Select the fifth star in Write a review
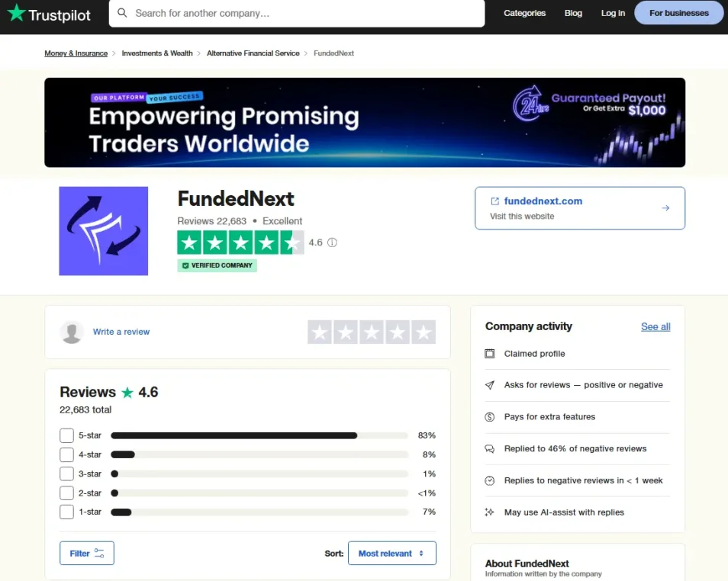 click(x=424, y=332)
